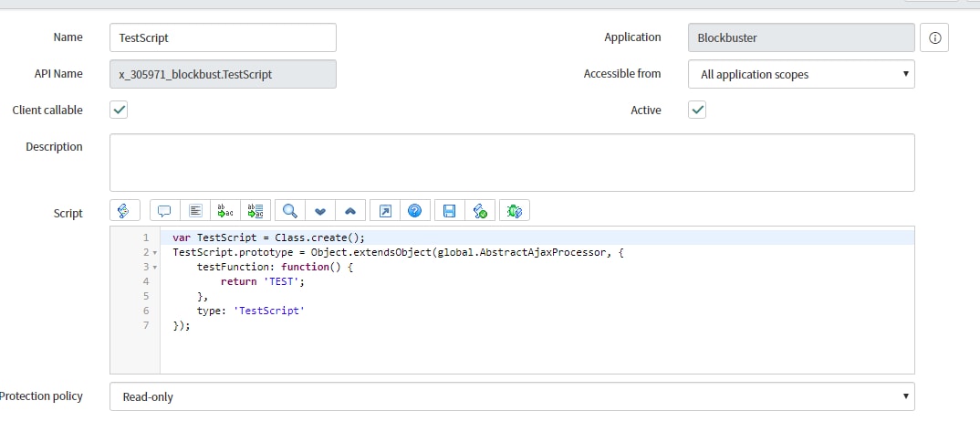
Task: Click the Protection policy label
Action: 41,396
